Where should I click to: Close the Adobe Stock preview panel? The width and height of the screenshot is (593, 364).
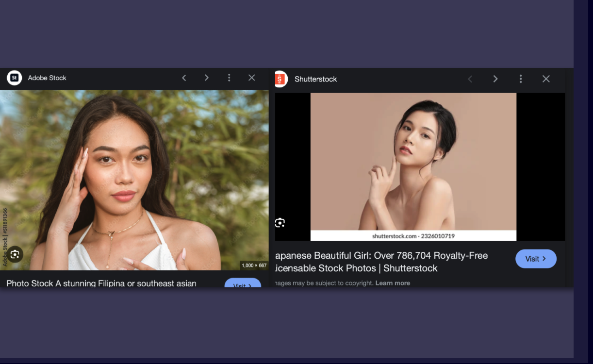251,78
